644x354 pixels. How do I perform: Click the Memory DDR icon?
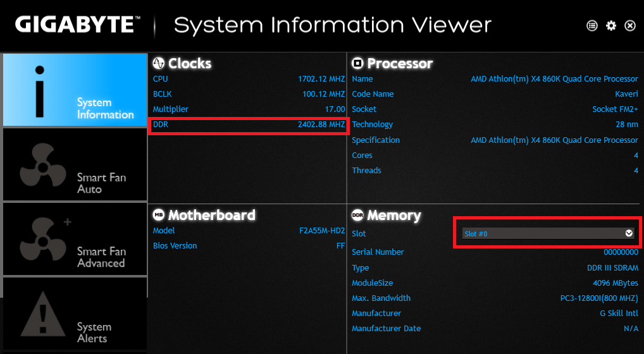click(357, 215)
